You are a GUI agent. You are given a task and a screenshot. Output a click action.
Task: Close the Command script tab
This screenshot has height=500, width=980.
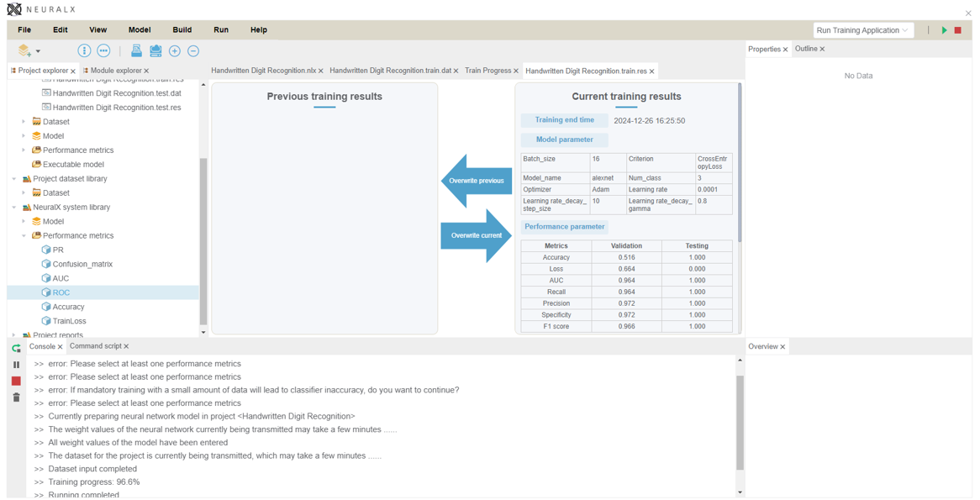coord(127,346)
